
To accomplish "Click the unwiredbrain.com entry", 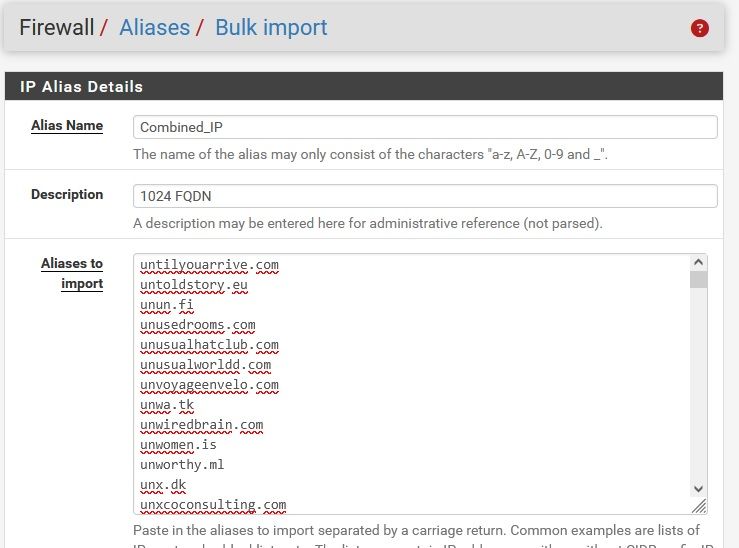I will (x=201, y=425).
